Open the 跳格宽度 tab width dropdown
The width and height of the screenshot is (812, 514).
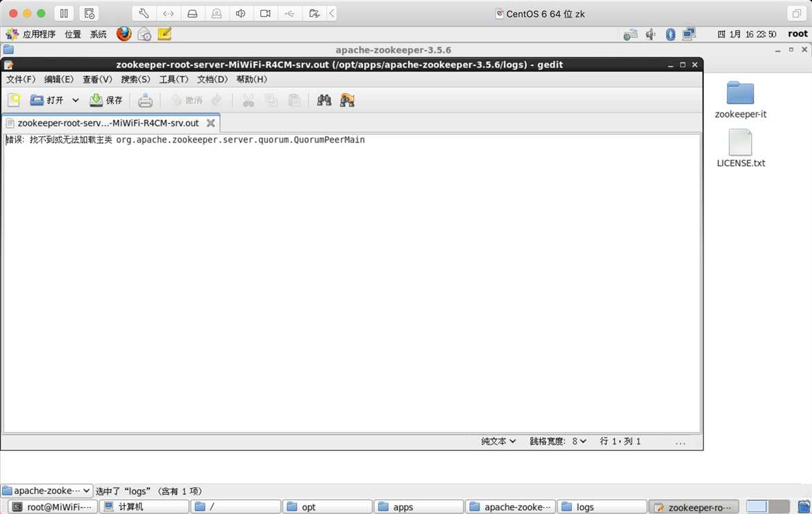(x=558, y=442)
